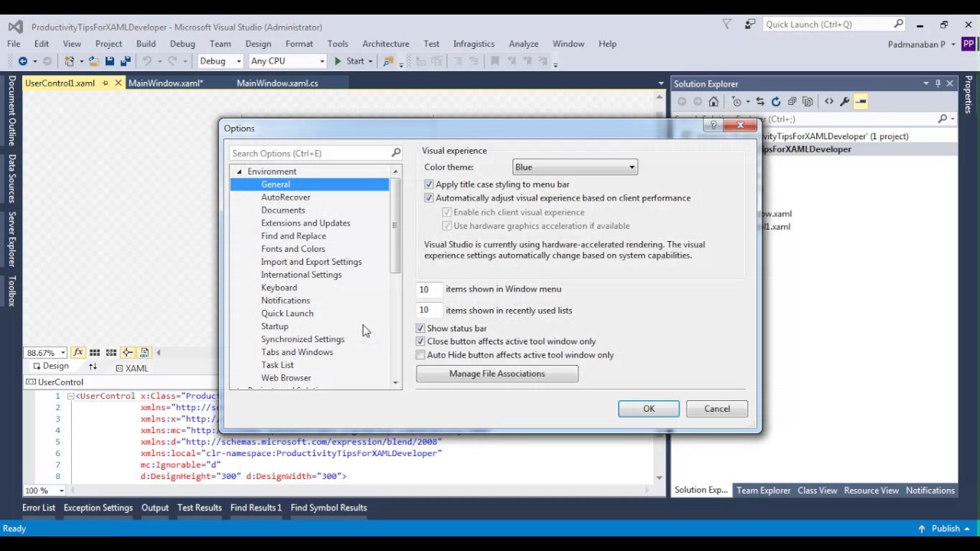Click the Open File folder icon
Viewport: 980px width, 551px height.
tap(93, 61)
